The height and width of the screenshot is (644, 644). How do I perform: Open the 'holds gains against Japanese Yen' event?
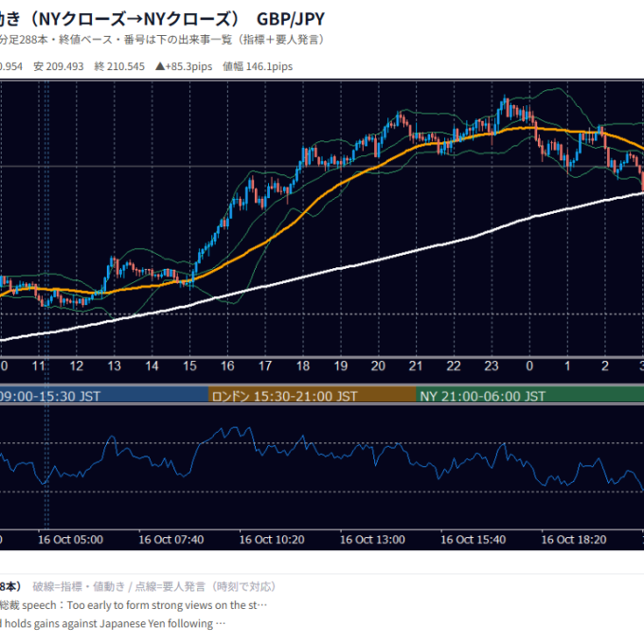(x=113, y=623)
